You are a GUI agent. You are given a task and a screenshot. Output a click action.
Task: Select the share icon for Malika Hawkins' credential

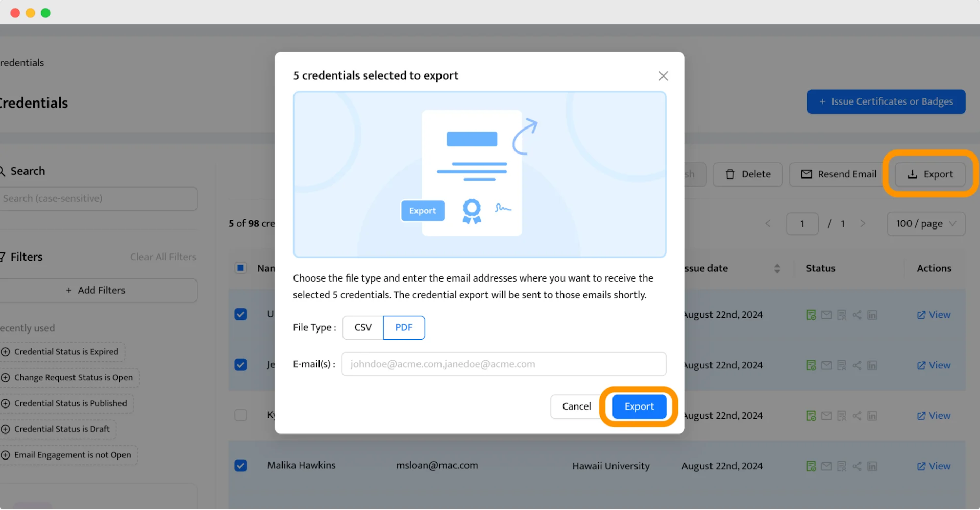click(857, 466)
